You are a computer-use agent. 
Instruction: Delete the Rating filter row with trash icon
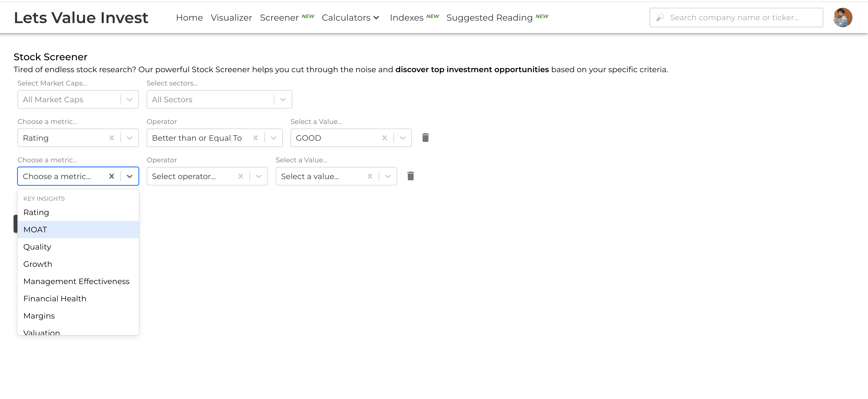coord(425,138)
